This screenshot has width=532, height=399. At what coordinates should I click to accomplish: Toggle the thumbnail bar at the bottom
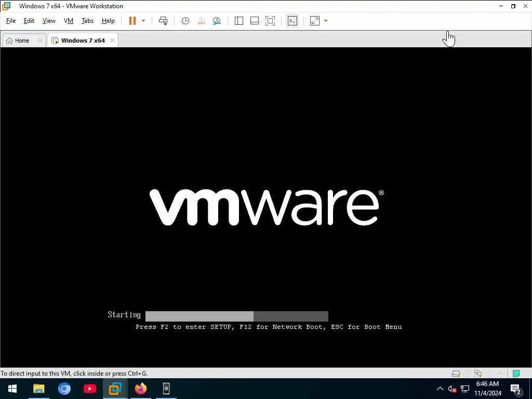point(255,21)
